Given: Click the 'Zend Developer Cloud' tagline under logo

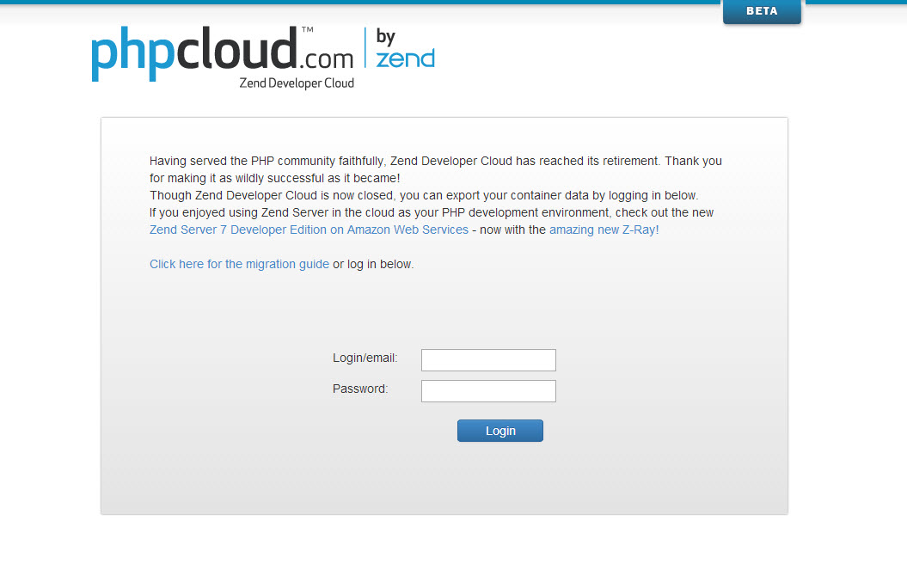Looking at the screenshot, I should (297, 83).
